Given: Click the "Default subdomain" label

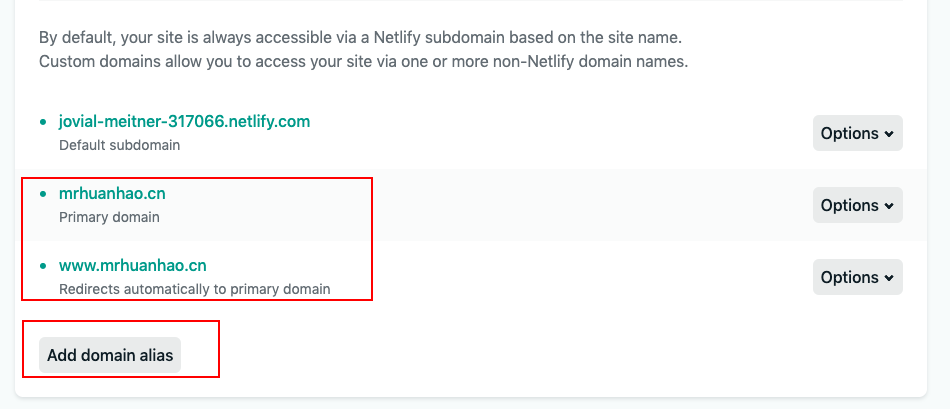Looking at the screenshot, I should pos(119,145).
